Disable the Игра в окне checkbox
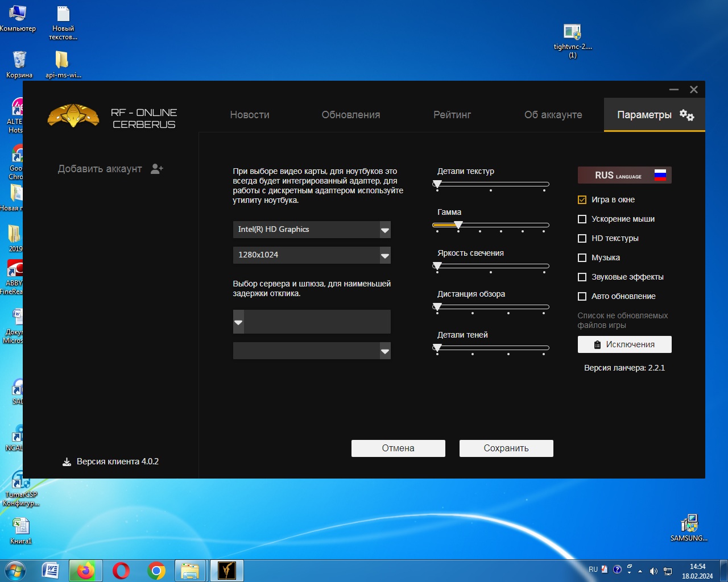728x582 pixels. click(582, 199)
